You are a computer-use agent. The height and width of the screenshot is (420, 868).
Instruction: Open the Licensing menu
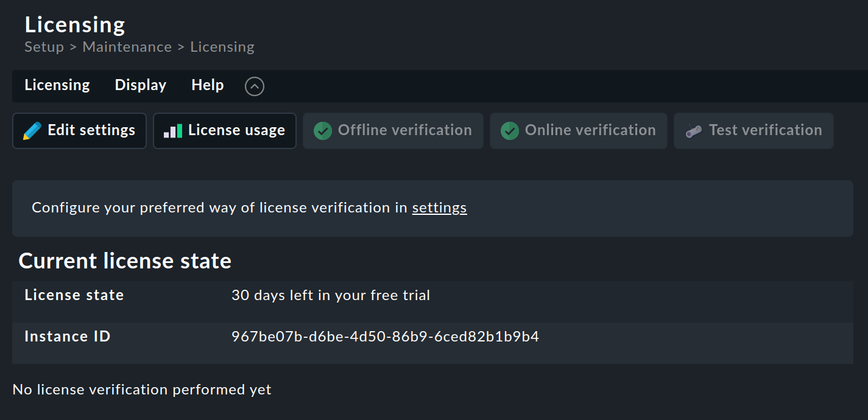pyautogui.click(x=57, y=85)
